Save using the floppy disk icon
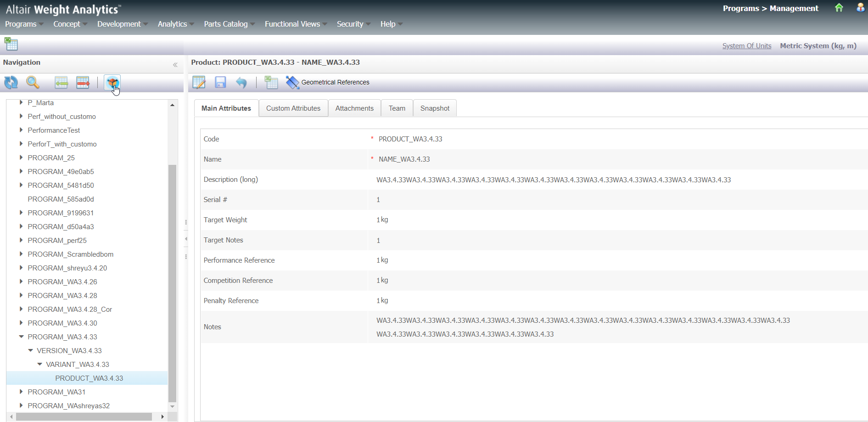Screen dimensions: 868x422 (x=220, y=83)
